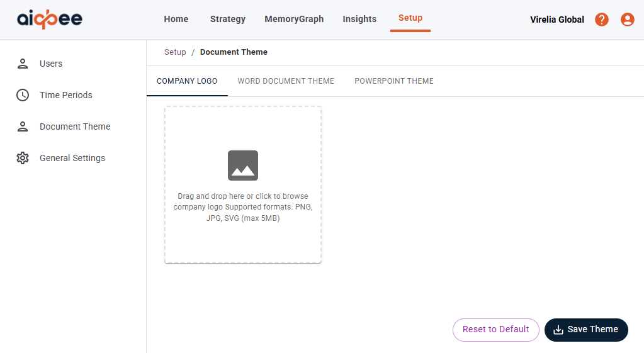This screenshot has width=644, height=353.
Task: Open the user account profile icon
Action: pyautogui.click(x=627, y=20)
